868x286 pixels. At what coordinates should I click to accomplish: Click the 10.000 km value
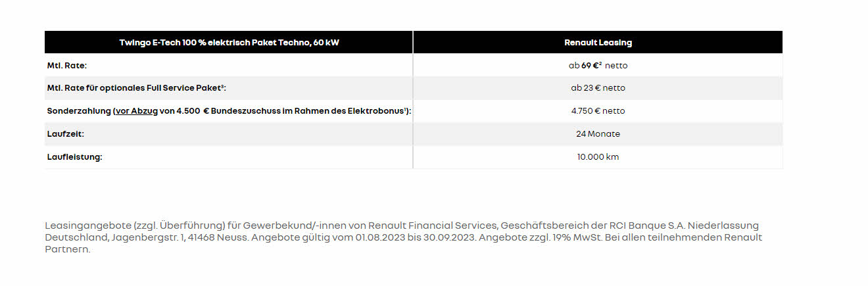[x=598, y=157]
